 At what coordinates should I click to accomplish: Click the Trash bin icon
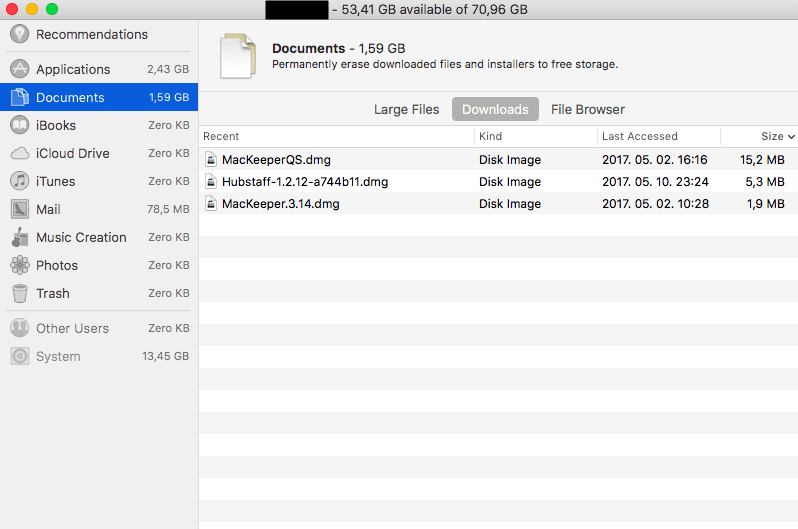pyautogui.click(x=19, y=293)
